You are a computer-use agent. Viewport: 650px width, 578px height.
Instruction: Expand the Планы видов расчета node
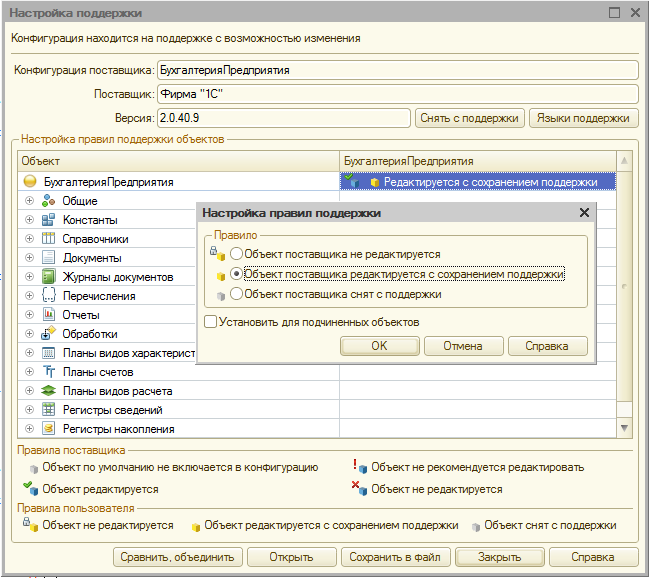click(29, 391)
